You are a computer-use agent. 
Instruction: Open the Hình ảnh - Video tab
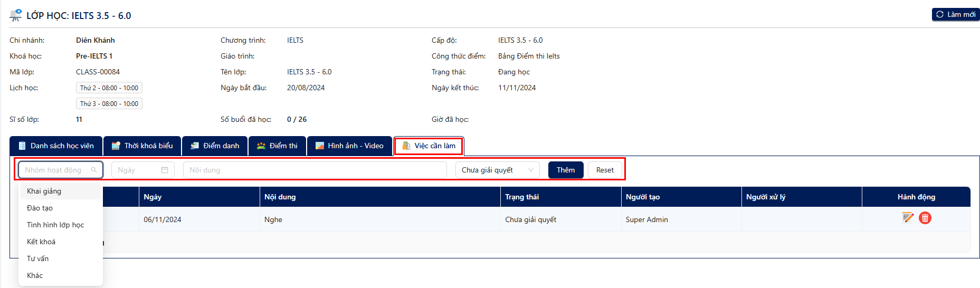(x=349, y=146)
